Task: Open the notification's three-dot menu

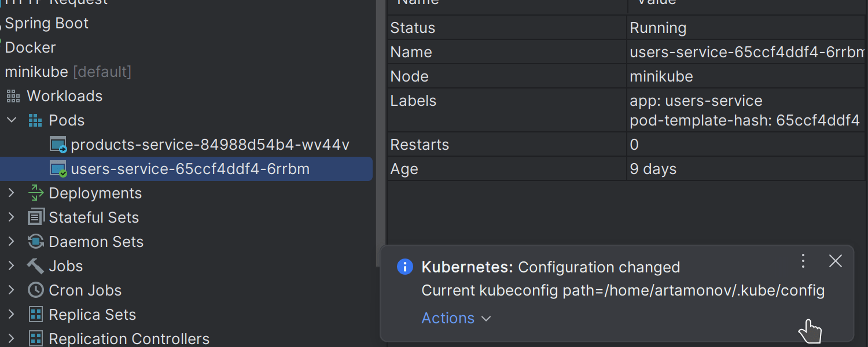Action: point(803,261)
